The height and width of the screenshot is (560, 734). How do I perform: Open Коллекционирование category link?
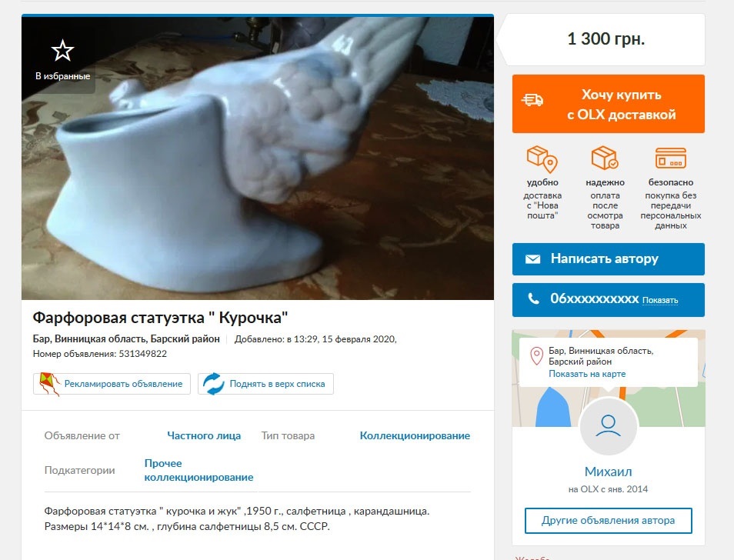415,435
